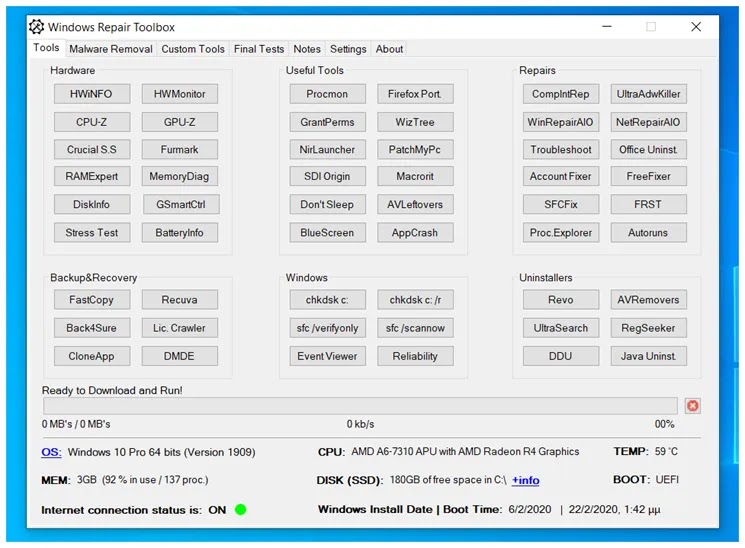This screenshot has width=745, height=548.
Task: Launch DiskInfo
Action: 92,204
